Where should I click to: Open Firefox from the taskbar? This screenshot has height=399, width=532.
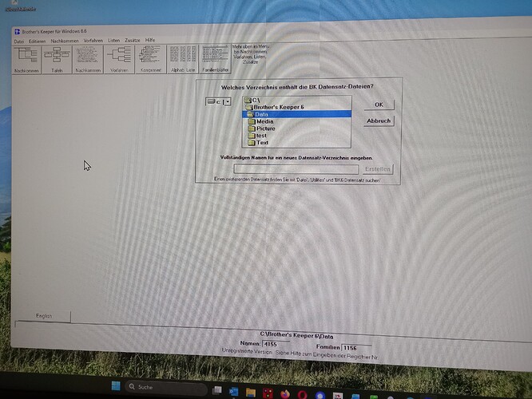tap(285, 394)
